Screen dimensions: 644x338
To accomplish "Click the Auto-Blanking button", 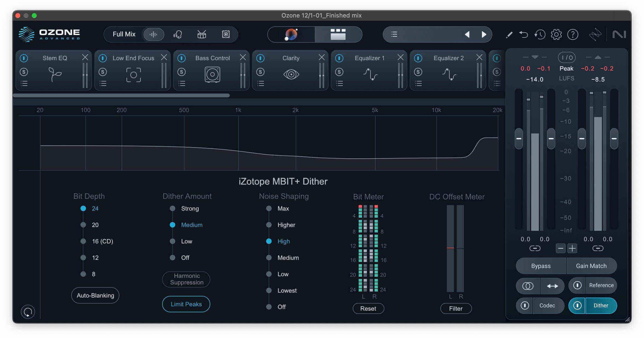I will (x=95, y=295).
